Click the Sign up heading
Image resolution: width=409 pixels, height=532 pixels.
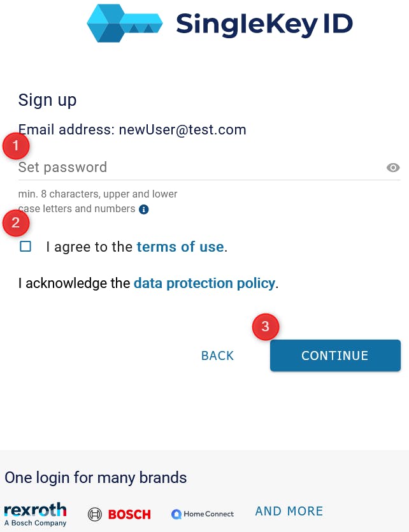click(x=47, y=100)
